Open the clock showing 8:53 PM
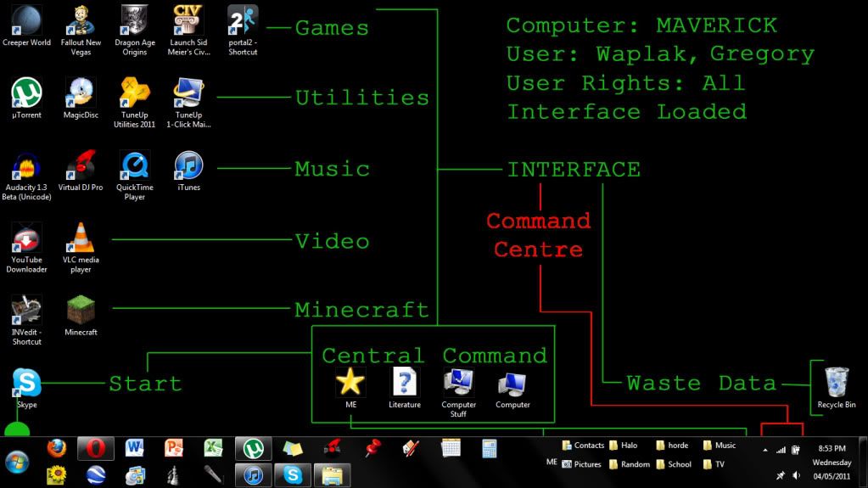This screenshot has height=488, width=868. (x=832, y=462)
